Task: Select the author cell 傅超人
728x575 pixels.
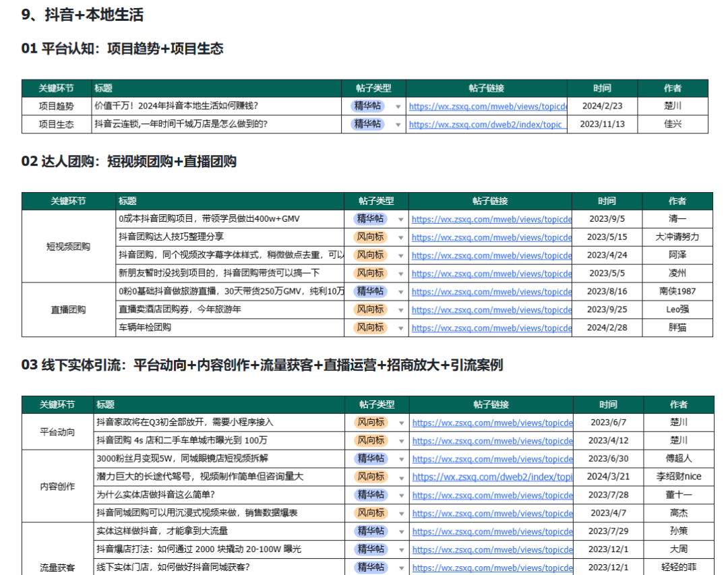Action: (678, 458)
